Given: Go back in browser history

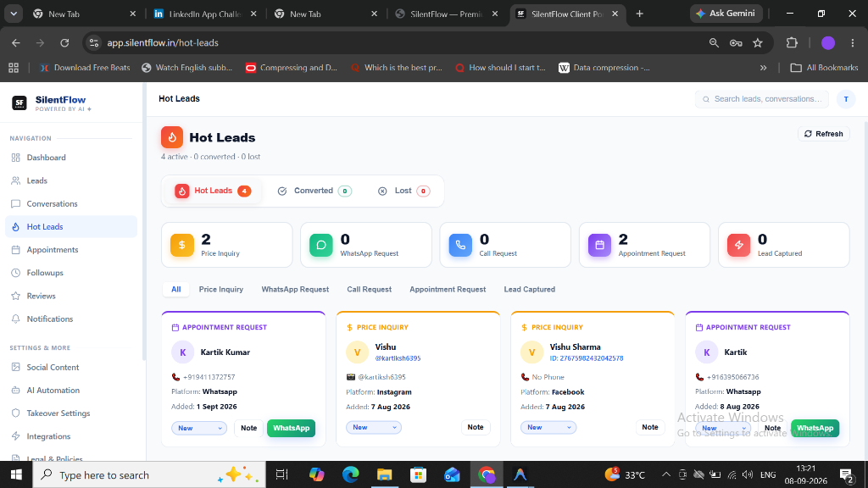Looking at the screenshot, I should [16, 42].
